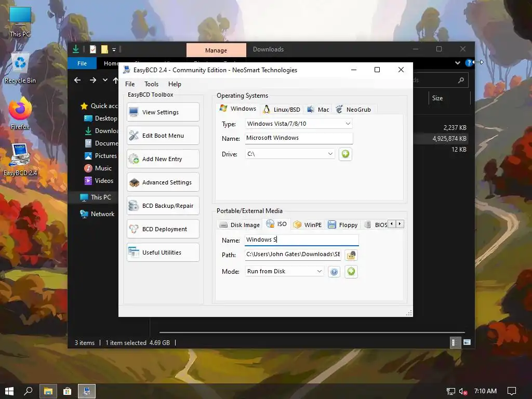This screenshot has width=532, height=399.
Task: Open Customize Quick Access Toolbar dropdown
Action: coord(114,50)
